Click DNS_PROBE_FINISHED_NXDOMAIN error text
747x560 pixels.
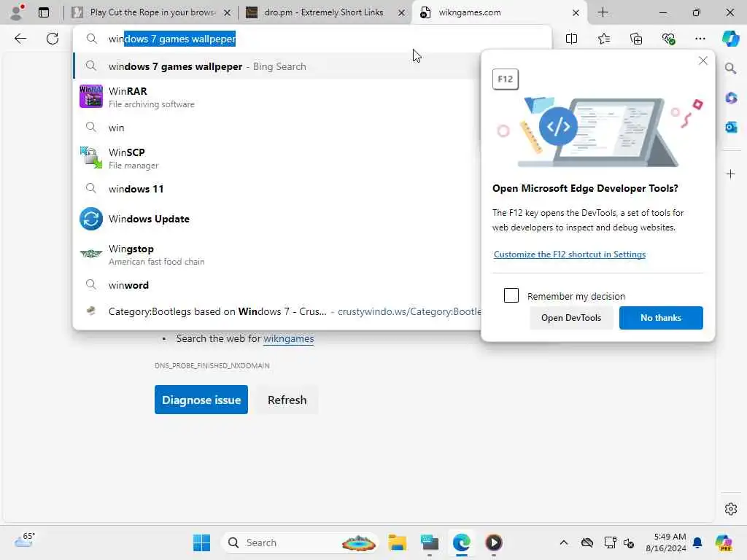pyautogui.click(x=212, y=366)
